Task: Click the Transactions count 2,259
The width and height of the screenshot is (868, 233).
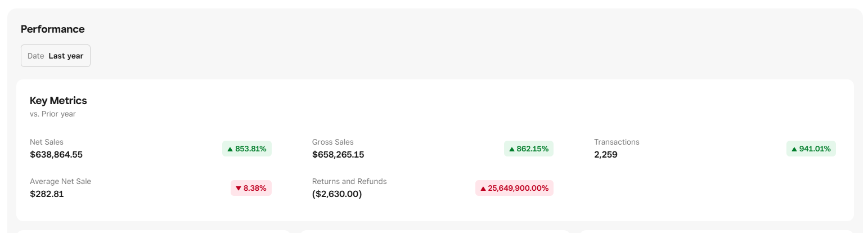Action: [605, 154]
